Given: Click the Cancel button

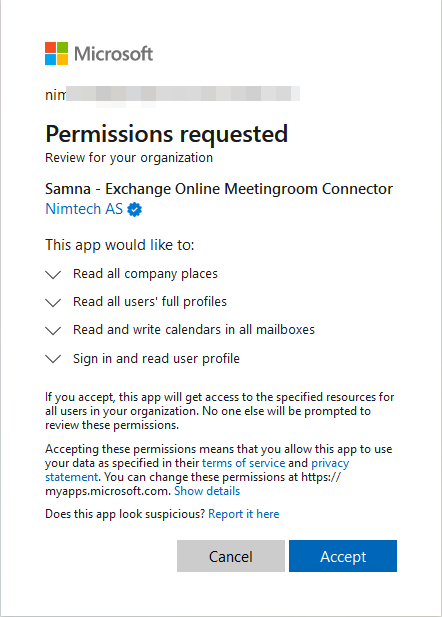Looking at the screenshot, I should click(231, 556).
